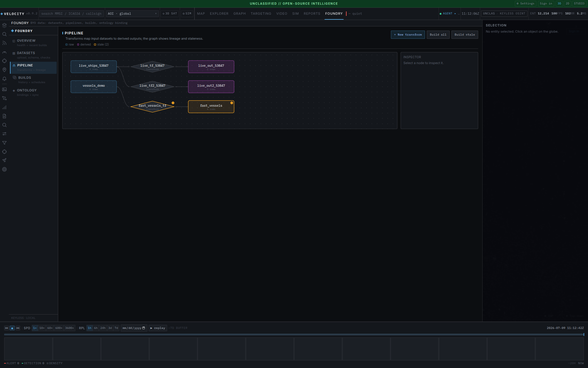
Task: Toggle 3D SAT view mode
Action: [170, 14]
